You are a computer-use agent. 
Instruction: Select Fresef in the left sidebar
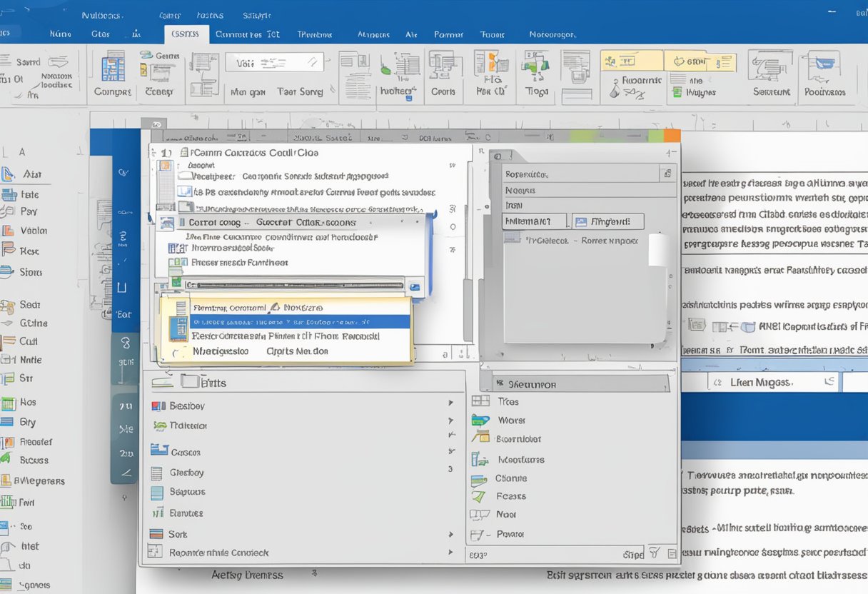36,442
